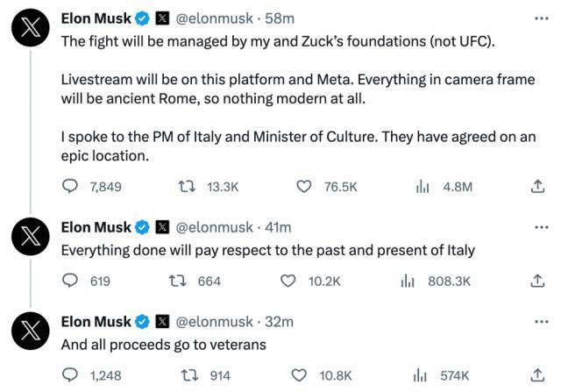This screenshot has width=561, height=392.
Task: Open more options on the first tweet
Action: pyautogui.click(x=538, y=18)
